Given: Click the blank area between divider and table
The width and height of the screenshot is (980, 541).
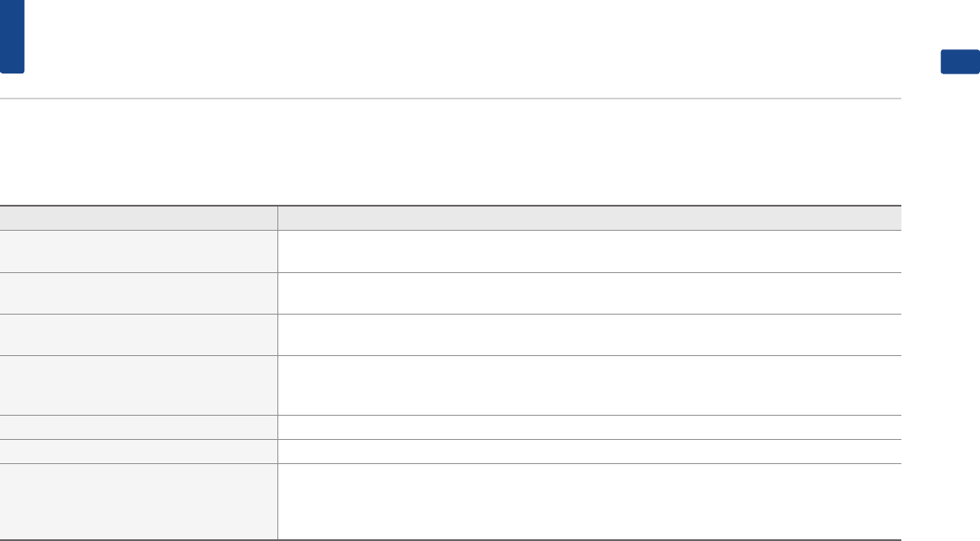Looking at the screenshot, I should click(449, 152).
